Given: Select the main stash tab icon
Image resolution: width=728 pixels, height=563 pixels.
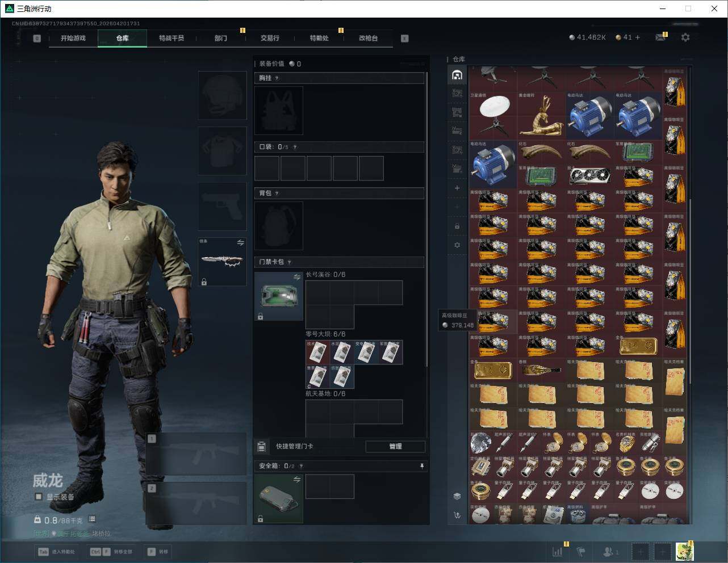Looking at the screenshot, I should pos(457,75).
